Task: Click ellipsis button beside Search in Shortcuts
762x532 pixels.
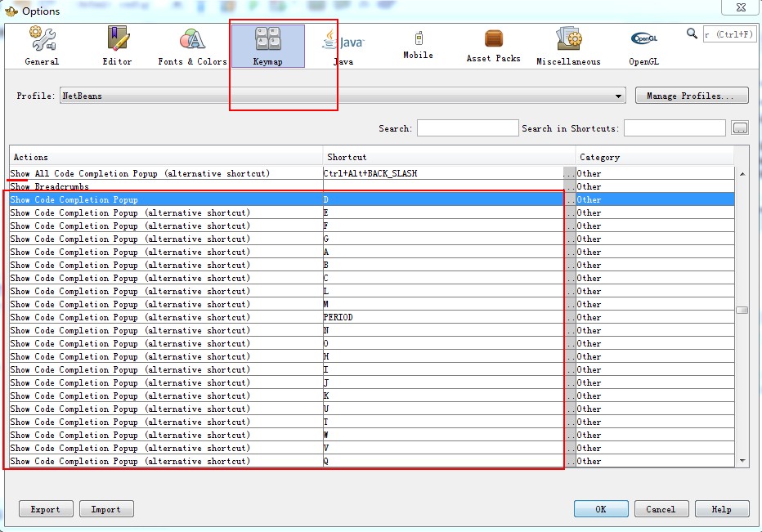Action: pos(740,128)
